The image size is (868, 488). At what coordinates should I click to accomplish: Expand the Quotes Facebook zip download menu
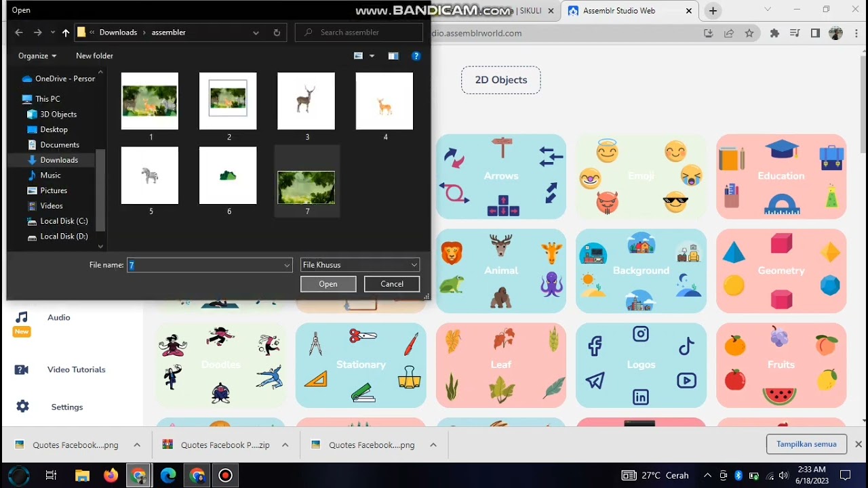[285, 445]
